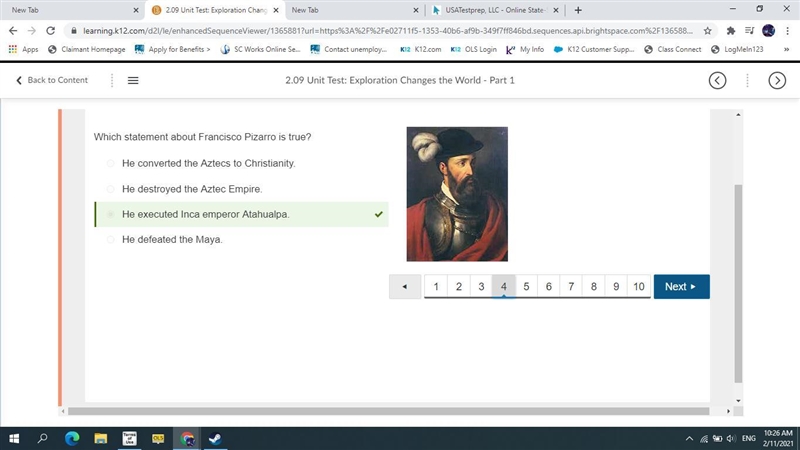
Task: Click the vertical scrollbar in quiz frame
Action: tap(738, 284)
